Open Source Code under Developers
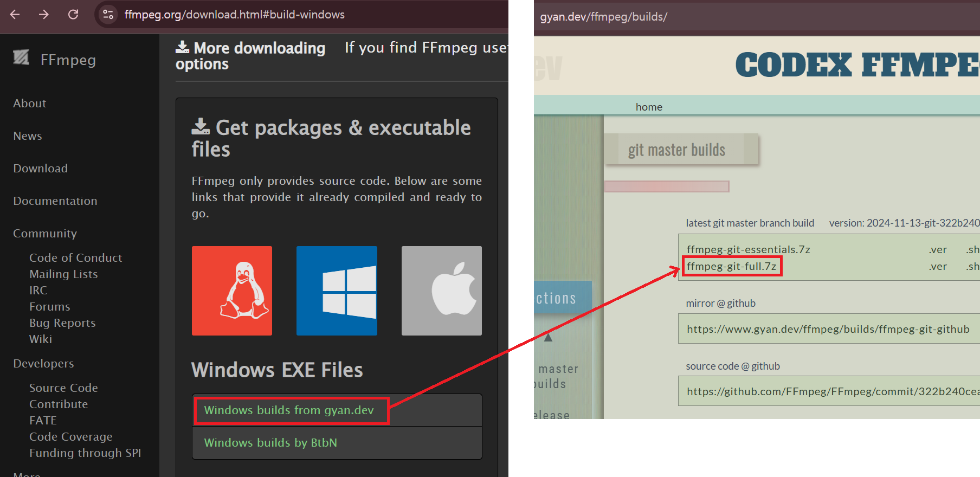The width and height of the screenshot is (980, 477). coord(63,388)
